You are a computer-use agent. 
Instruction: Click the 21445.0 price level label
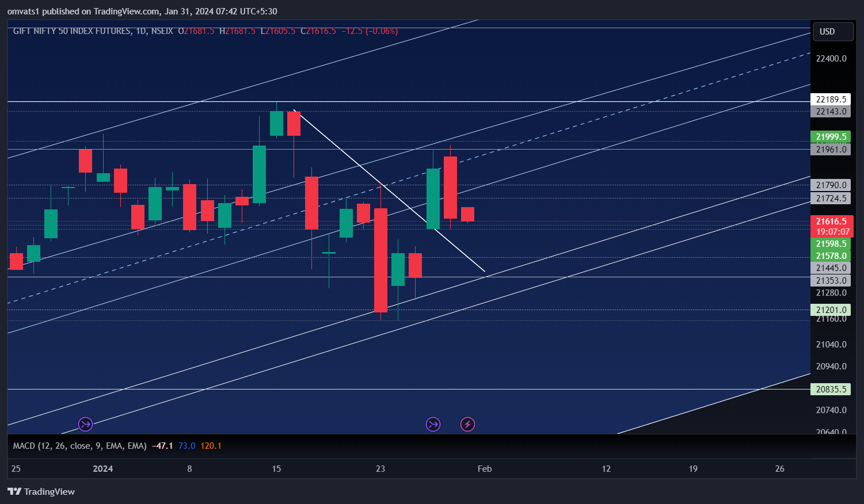[831, 268]
